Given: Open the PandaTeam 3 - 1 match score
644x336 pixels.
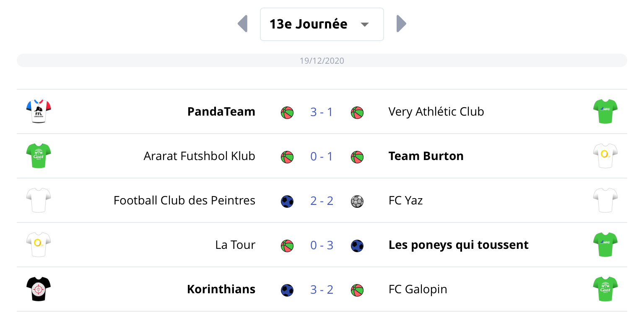Looking at the screenshot, I should (x=322, y=112).
